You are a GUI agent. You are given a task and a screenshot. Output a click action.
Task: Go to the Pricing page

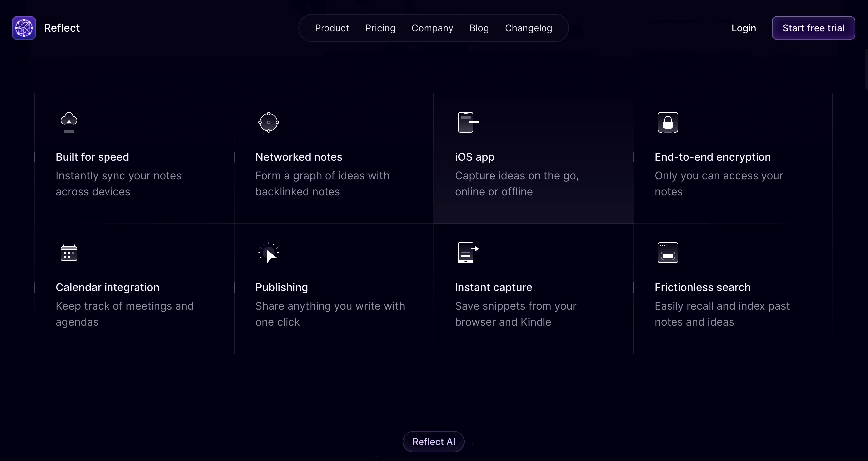[x=380, y=28]
